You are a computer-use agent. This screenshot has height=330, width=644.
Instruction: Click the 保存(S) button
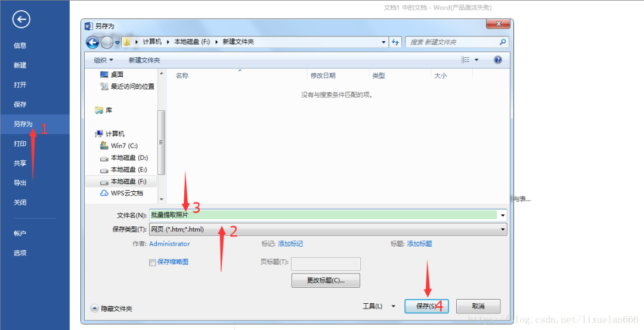tap(426, 306)
